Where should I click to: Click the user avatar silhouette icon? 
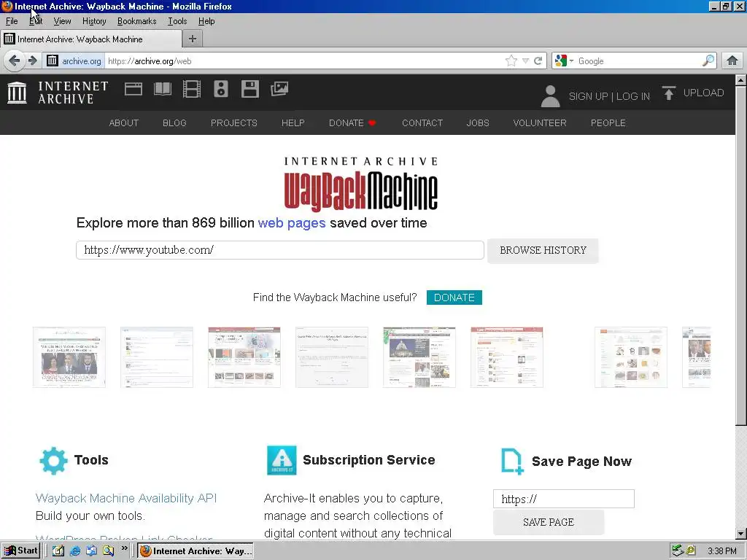(550, 96)
